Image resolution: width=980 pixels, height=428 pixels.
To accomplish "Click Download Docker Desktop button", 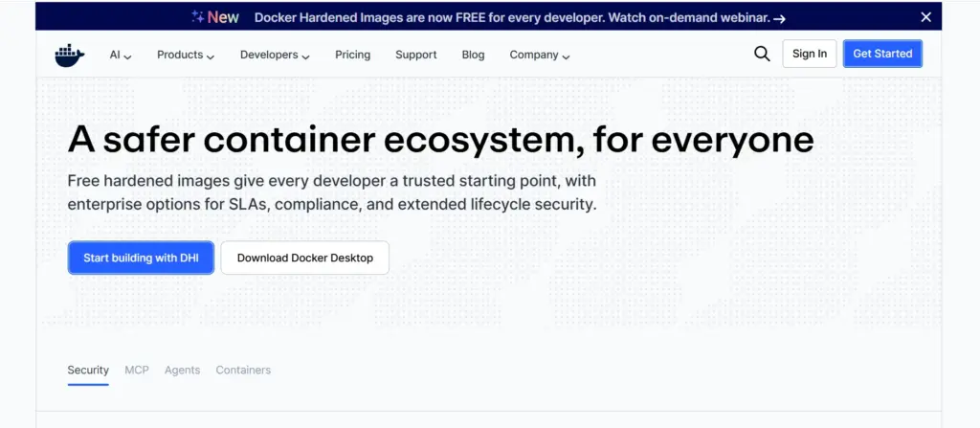I will [x=305, y=258].
